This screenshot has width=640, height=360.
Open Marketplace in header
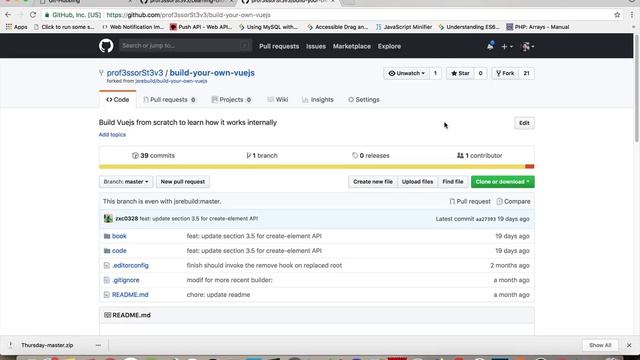pyautogui.click(x=351, y=46)
